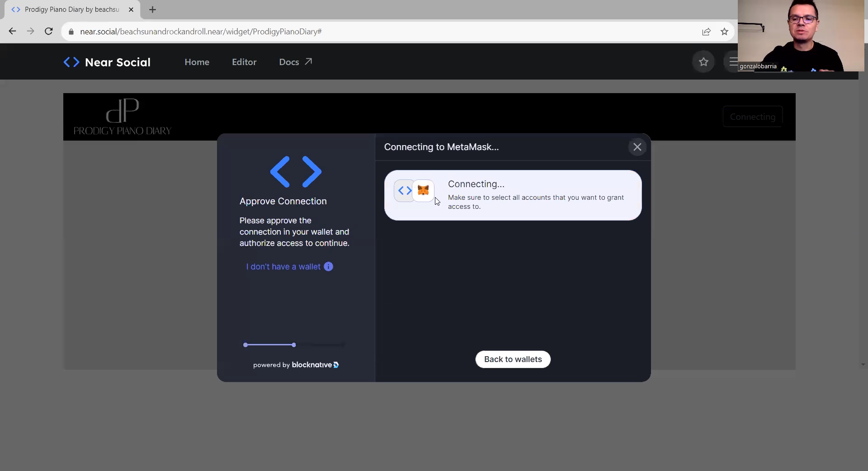This screenshot has width=868, height=471.
Task: Open the Docs external link
Action: click(x=295, y=62)
